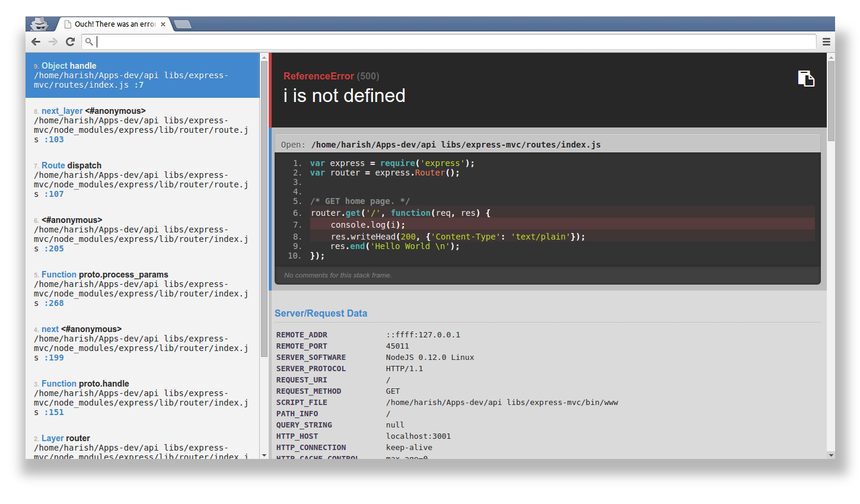Viewport: 860px width, 504px height.
Task: Select stack frame 8 next_layer
Action: pos(142,125)
